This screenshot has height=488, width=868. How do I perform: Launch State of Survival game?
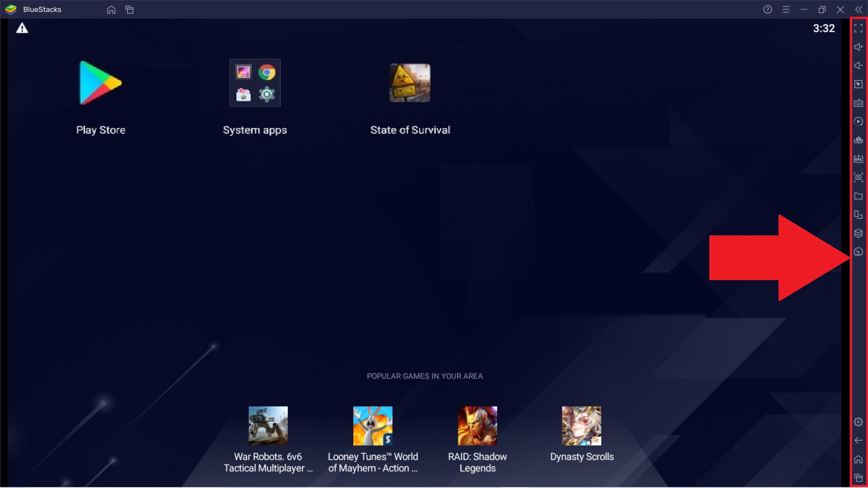click(410, 83)
